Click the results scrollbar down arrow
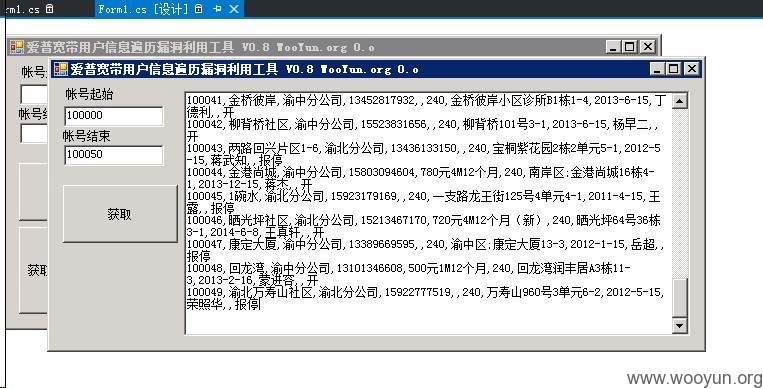 pos(679,325)
